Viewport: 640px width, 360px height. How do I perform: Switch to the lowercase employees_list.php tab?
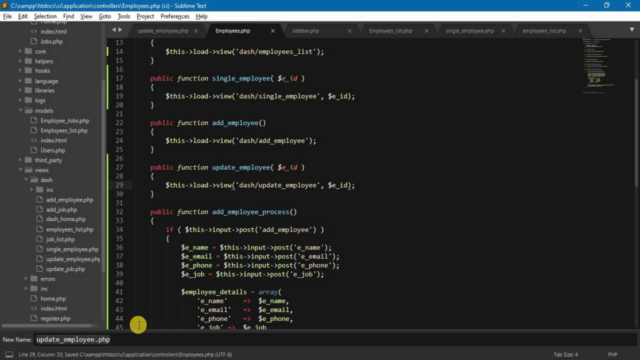[x=544, y=31]
